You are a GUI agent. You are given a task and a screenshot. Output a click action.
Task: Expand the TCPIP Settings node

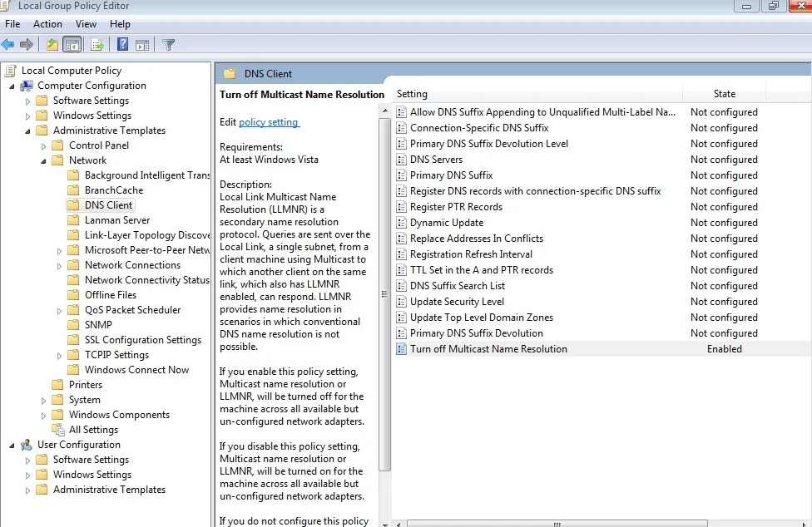pyautogui.click(x=59, y=355)
